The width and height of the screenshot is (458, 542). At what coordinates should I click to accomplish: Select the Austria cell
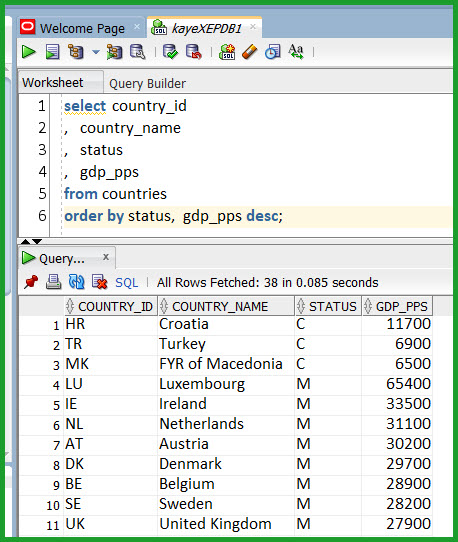coord(226,444)
